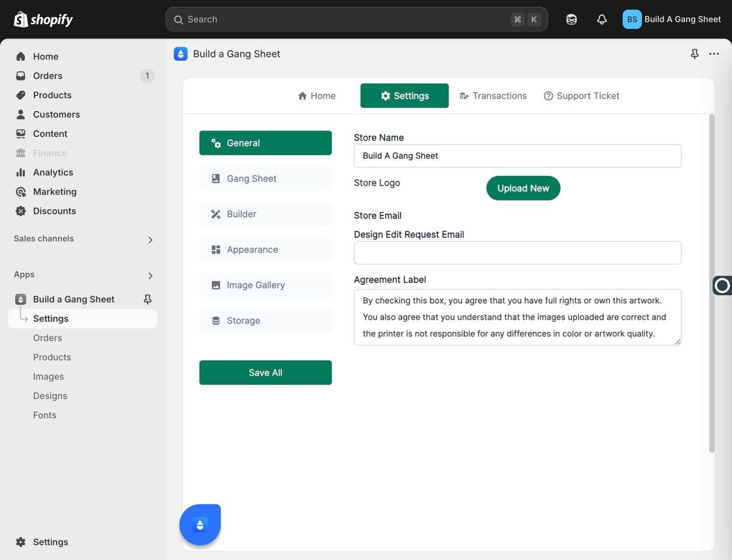732x560 pixels.
Task: Click the Shopify logo
Action: click(43, 20)
